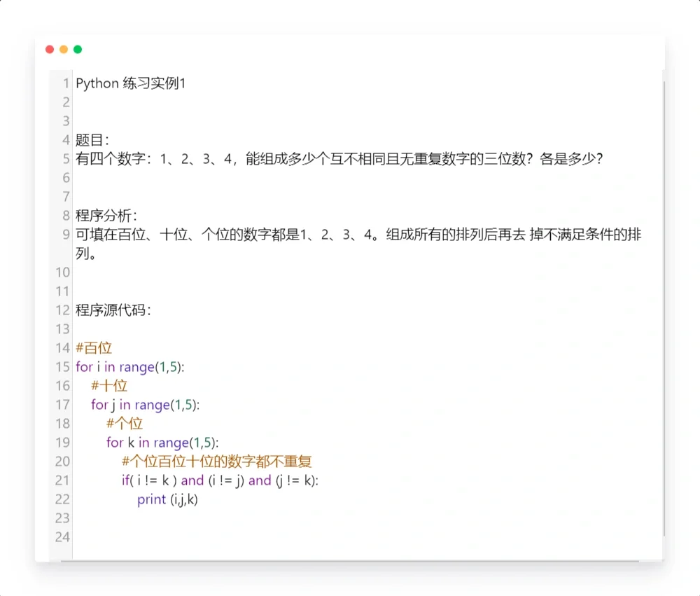Click the #百位 comment on line 14

[x=94, y=347]
